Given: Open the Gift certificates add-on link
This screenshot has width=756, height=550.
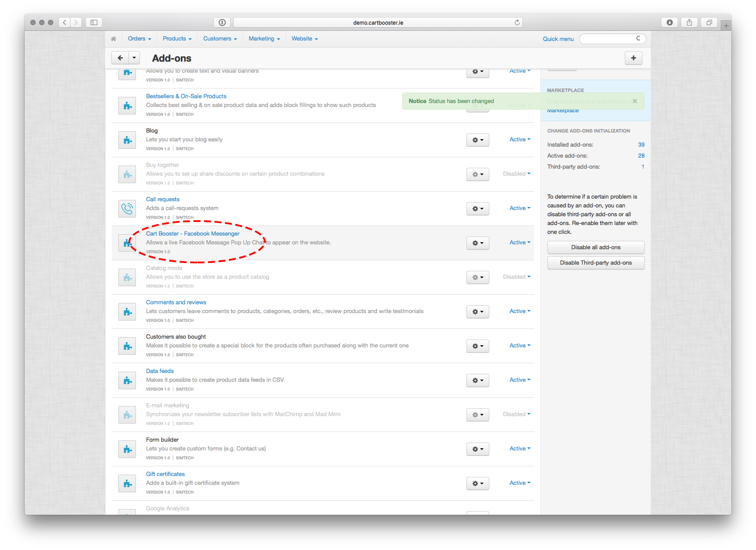Looking at the screenshot, I should pyautogui.click(x=165, y=474).
